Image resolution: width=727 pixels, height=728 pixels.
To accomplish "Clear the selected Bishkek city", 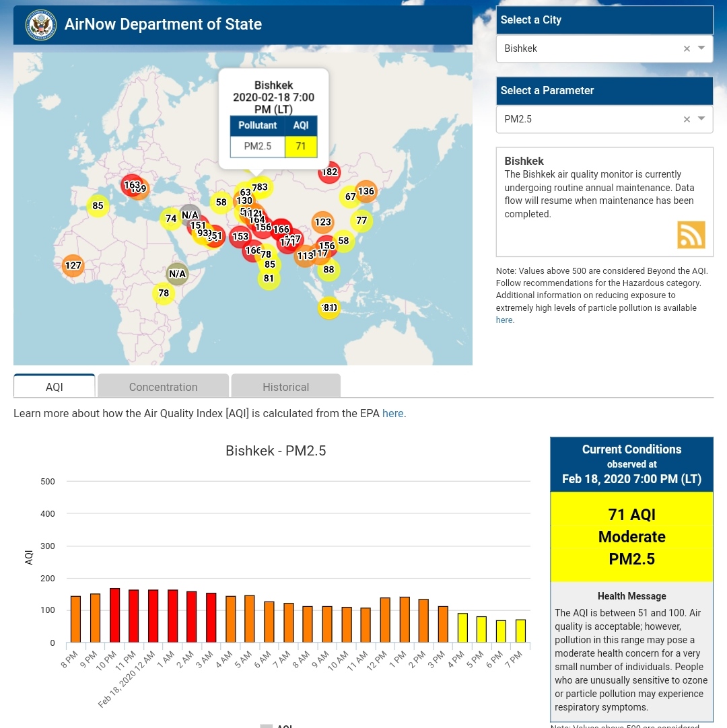I will pos(687,48).
